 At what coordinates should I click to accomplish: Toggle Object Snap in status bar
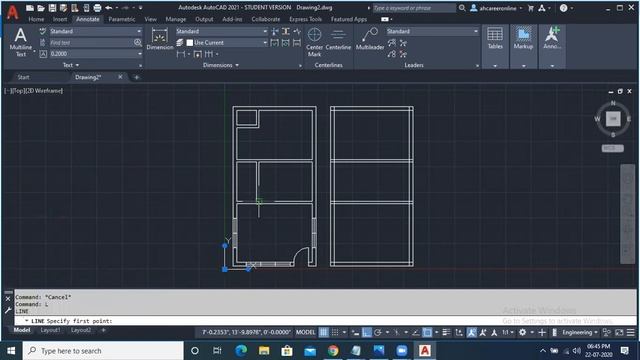(427, 333)
